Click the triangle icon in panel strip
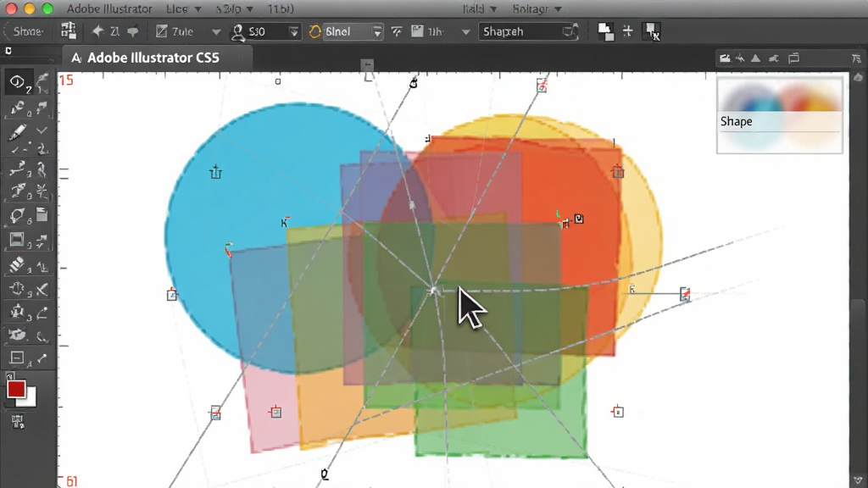The image size is (868, 488). (755, 58)
